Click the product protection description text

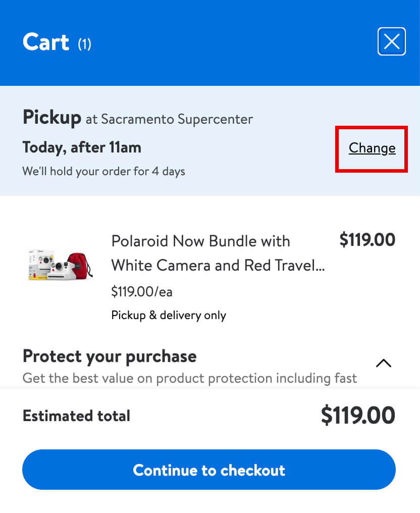coord(189,378)
